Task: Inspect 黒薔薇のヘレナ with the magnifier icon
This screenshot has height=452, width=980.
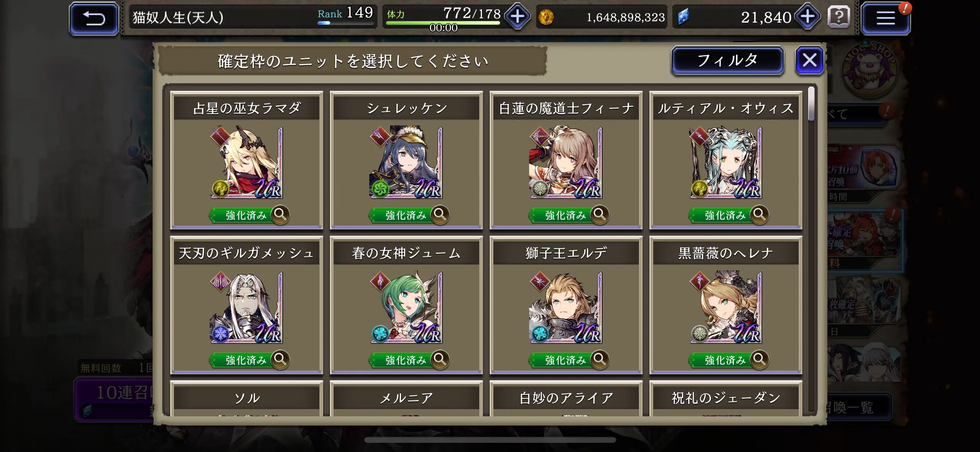Action: point(759,360)
